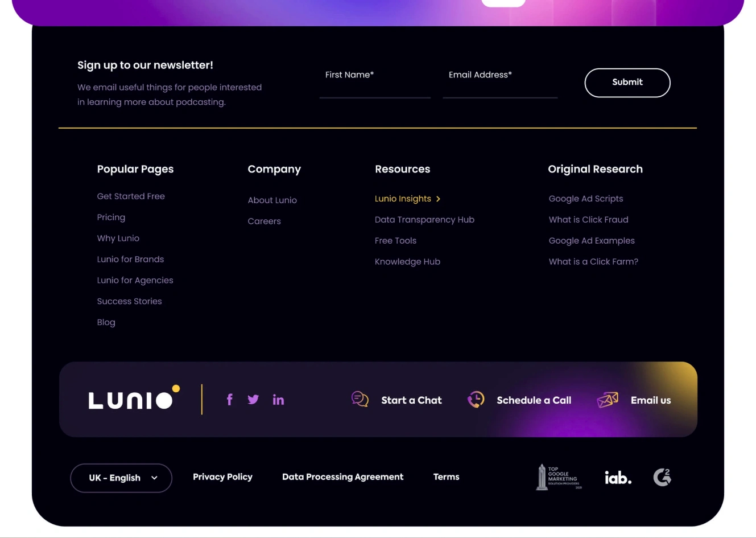
Task: View Success Stories
Action: [x=129, y=301]
